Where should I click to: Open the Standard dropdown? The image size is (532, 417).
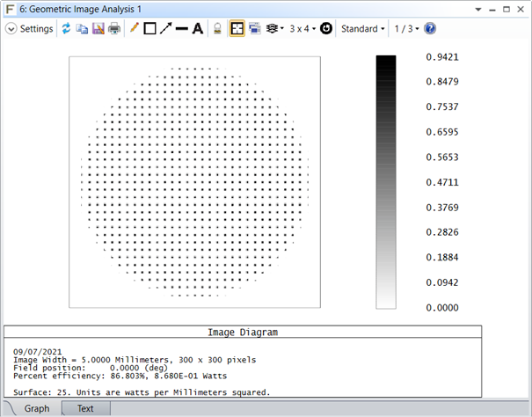(x=362, y=28)
